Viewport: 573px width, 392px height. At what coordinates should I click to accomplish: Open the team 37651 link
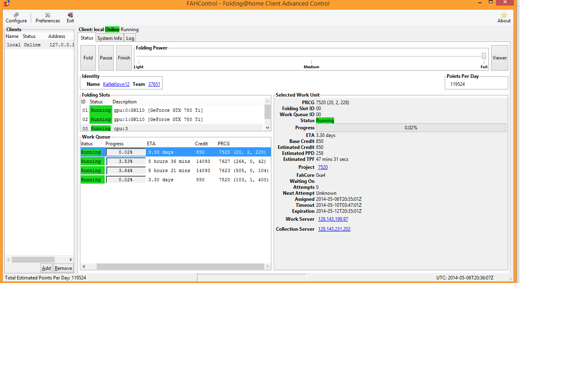click(x=154, y=84)
